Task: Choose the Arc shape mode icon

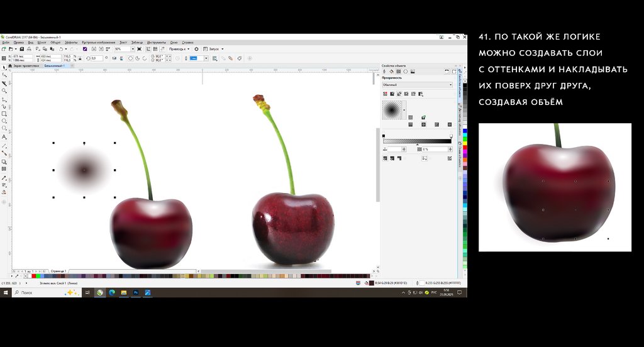Action: coord(145,58)
